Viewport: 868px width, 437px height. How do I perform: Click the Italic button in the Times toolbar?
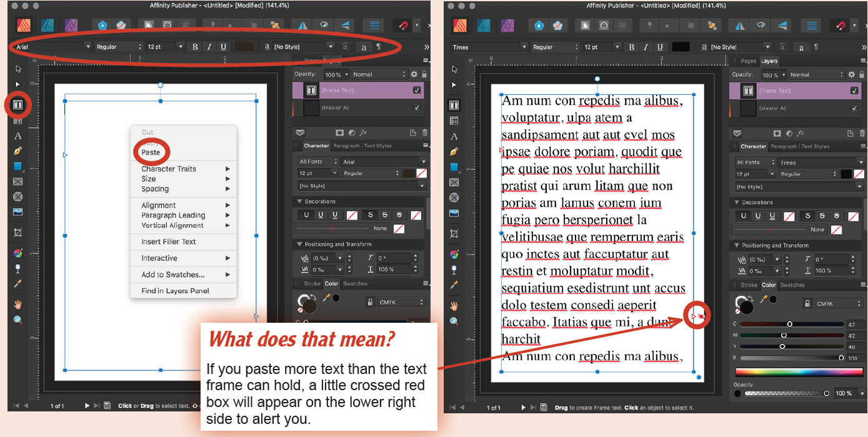646,47
